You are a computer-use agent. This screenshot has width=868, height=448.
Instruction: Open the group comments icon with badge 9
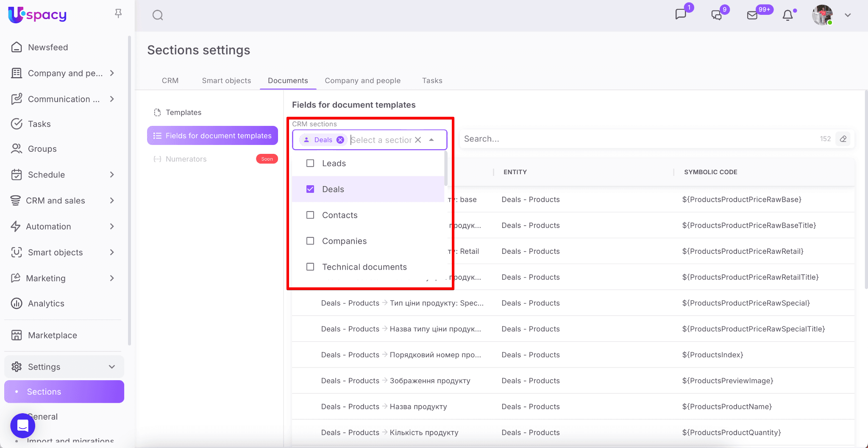716,15
